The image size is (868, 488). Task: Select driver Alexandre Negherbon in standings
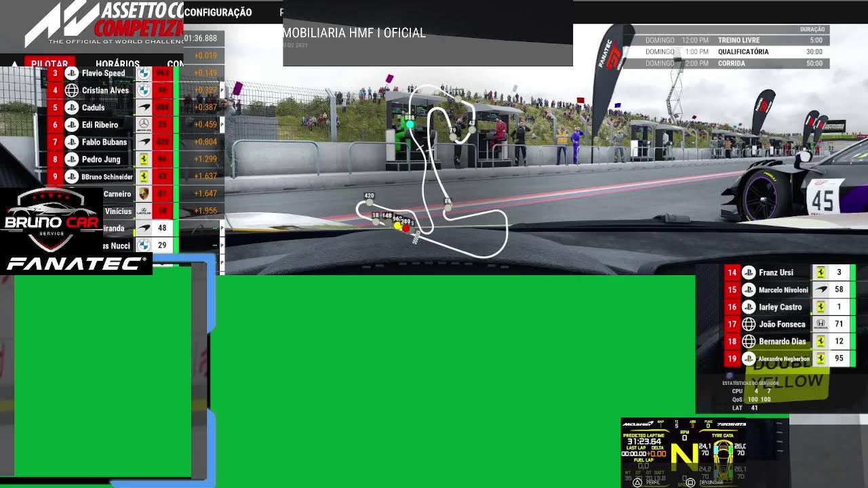point(784,359)
